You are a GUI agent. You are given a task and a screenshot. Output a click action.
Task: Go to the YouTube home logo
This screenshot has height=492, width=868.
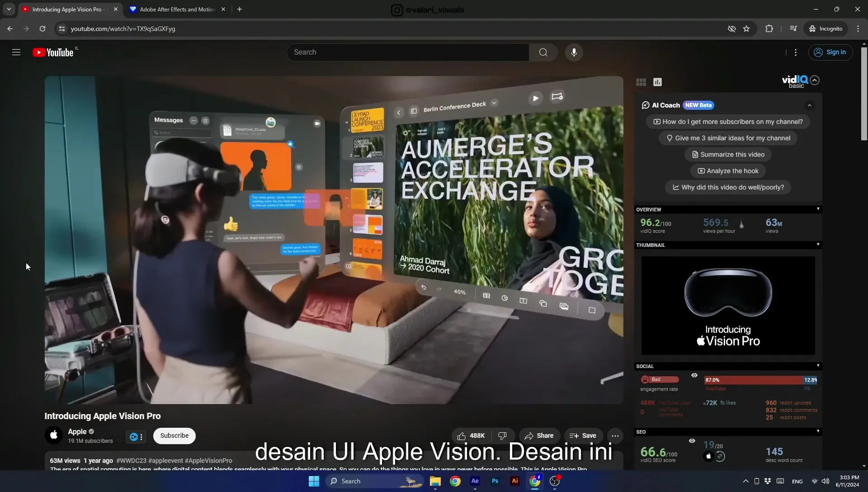tap(53, 52)
